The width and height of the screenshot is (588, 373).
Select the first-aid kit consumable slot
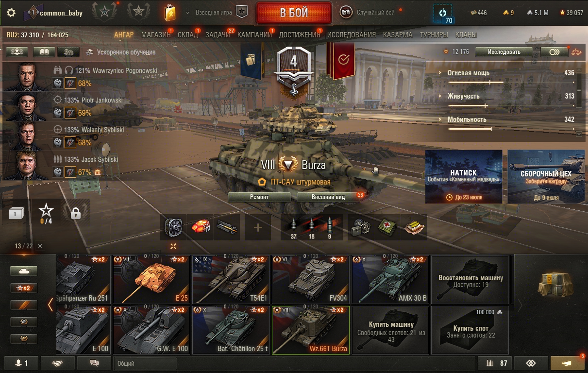click(x=387, y=227)
